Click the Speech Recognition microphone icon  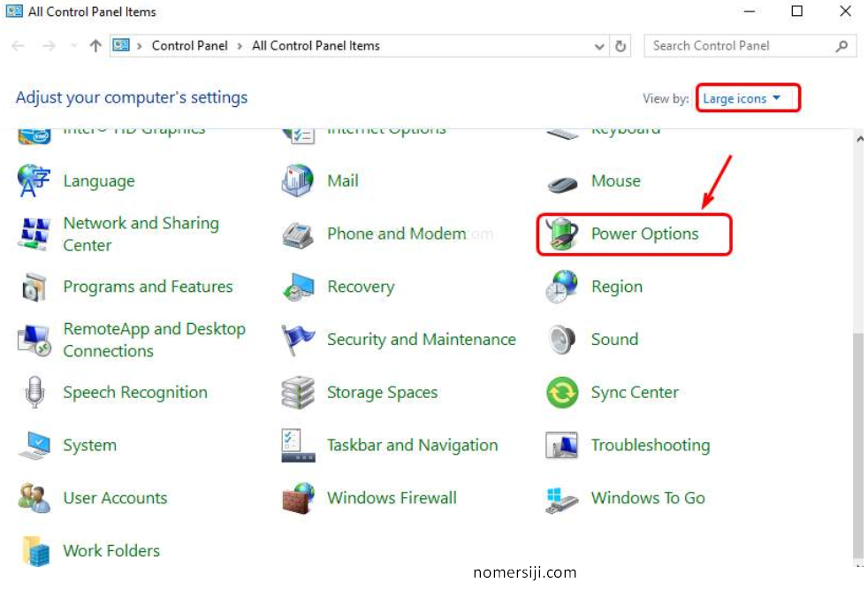[34, 392]
